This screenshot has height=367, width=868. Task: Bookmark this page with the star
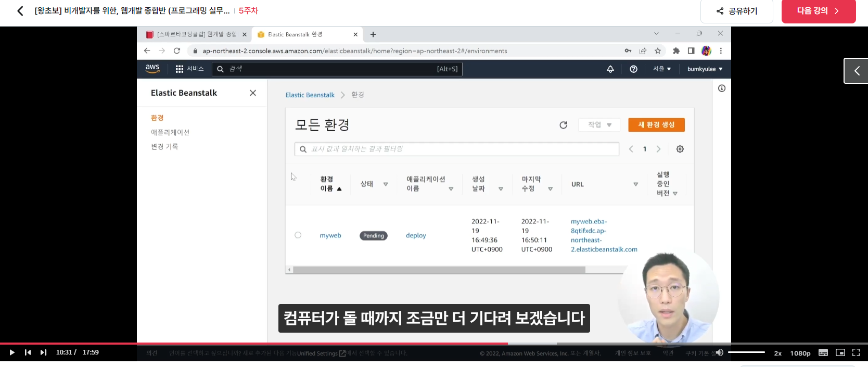click(x=658, y=51)
